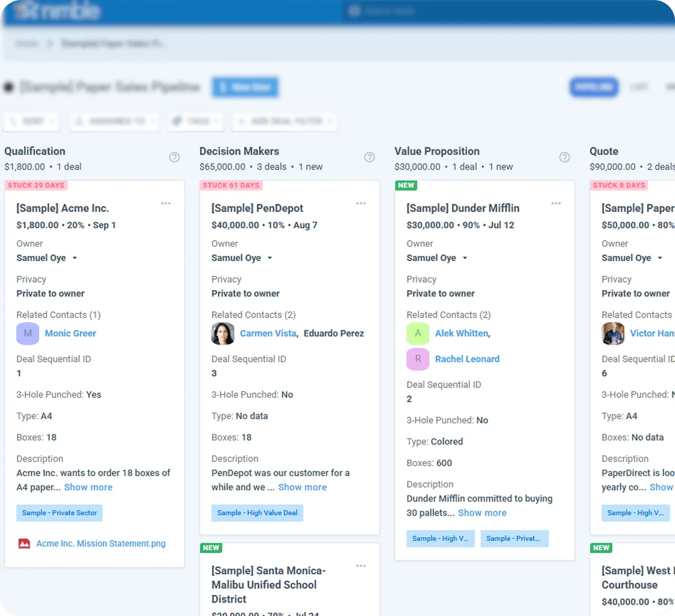The width and height of the screenshot is (675, 616).
Task: Expand owner dropdown on Dunder Mifflin card
Action: [x=465, y=258]
